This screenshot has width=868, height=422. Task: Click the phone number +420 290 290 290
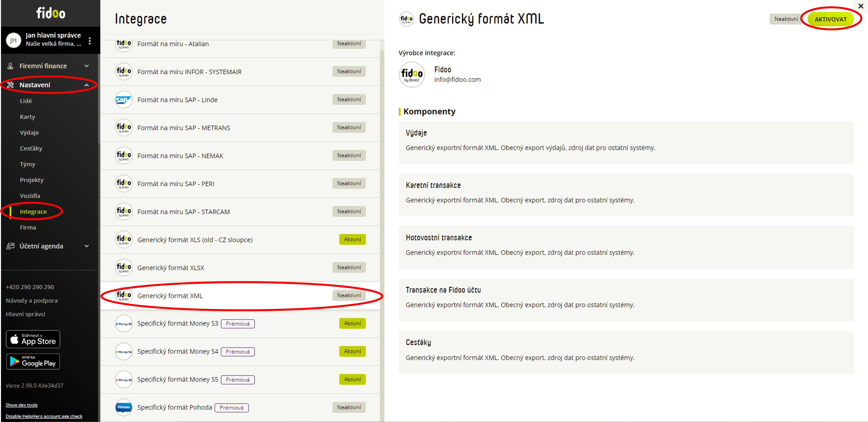30,287
